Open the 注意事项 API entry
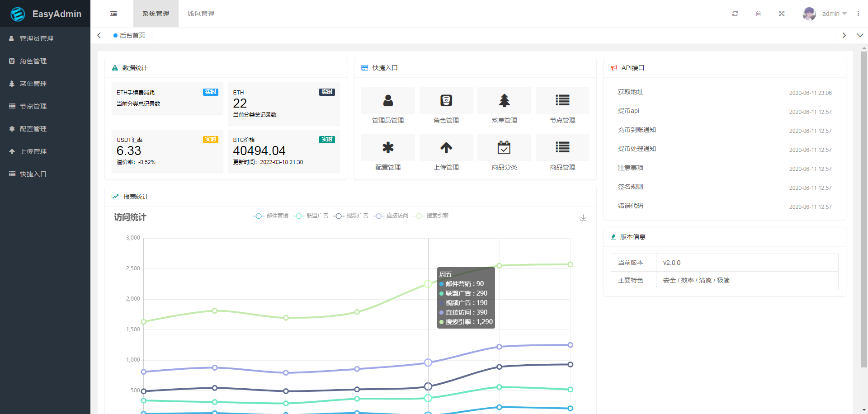This screenshot has width=868, height=414. click(x=631, y=168)
